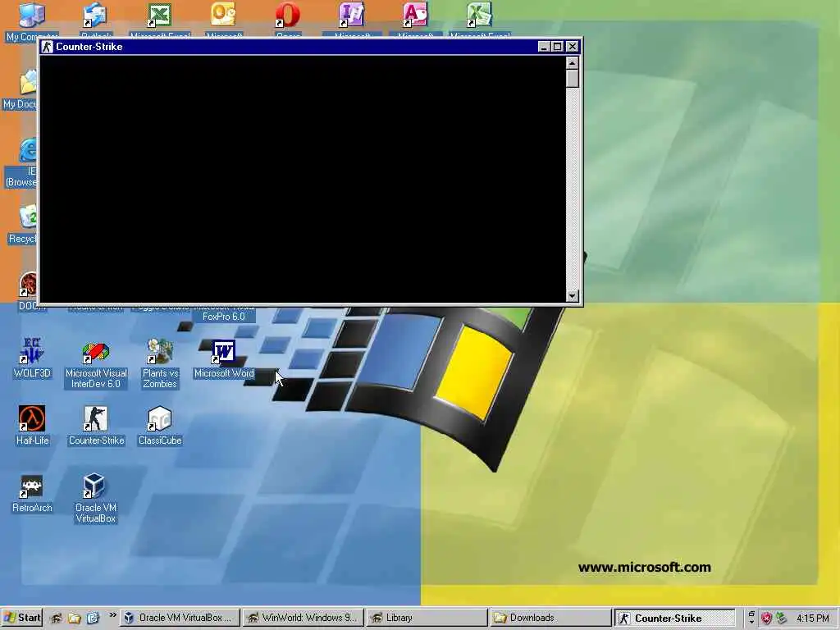840x630 pixels.
Task: Switch to Oracle VM VirtualBox taskbar button
Action: [x=180, y=618]
